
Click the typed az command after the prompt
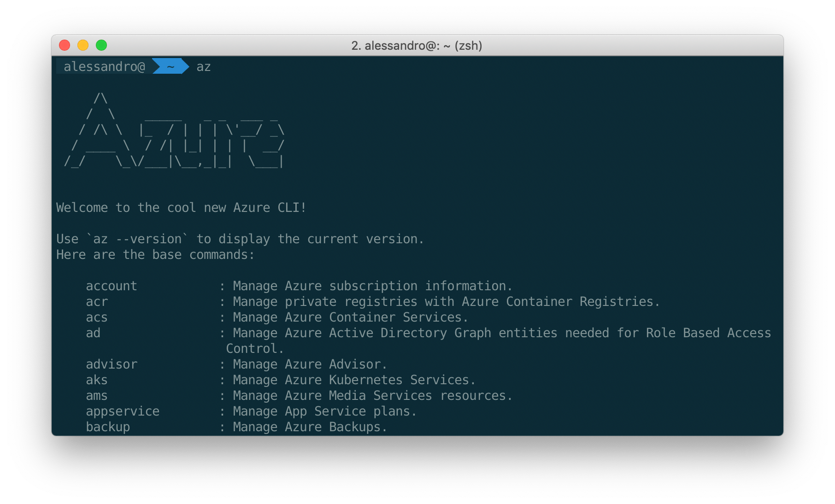tap(204, 66)
